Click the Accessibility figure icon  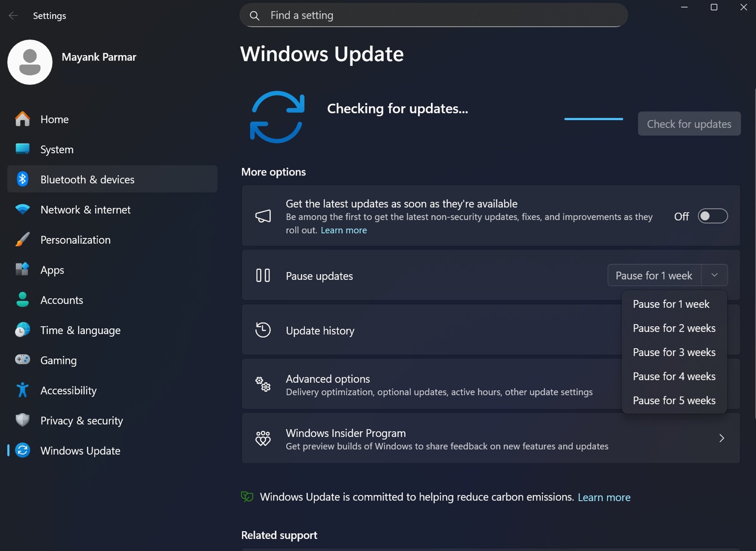(x=23, y=390)
